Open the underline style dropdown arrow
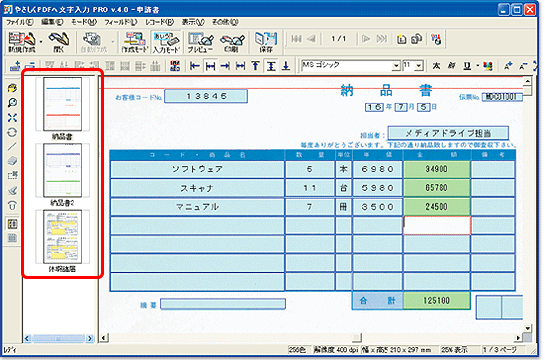Screen dimensions: 545x360 (477, 66)
